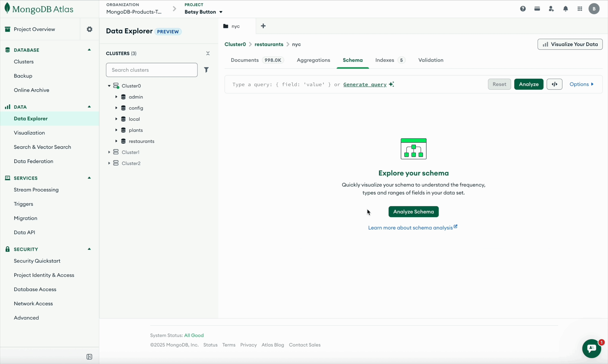Open project settings gear icon
Screen dimensions: 608x364
tap(89, 29)
